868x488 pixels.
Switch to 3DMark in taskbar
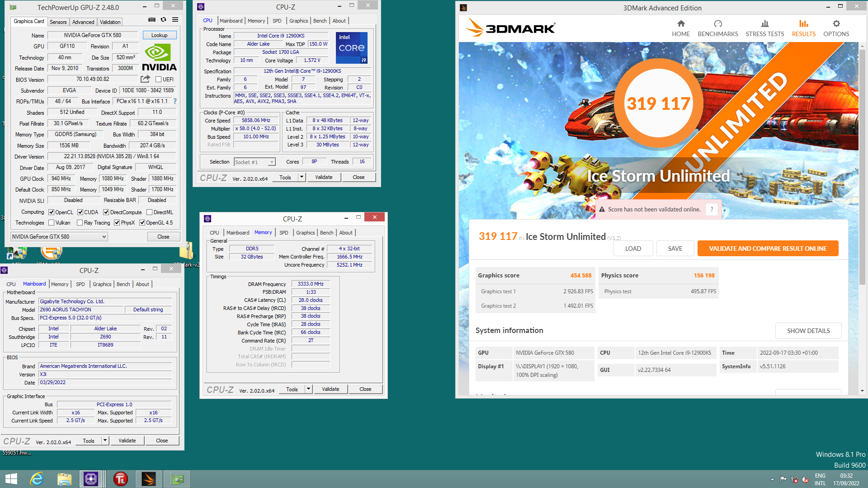[149, 479]
